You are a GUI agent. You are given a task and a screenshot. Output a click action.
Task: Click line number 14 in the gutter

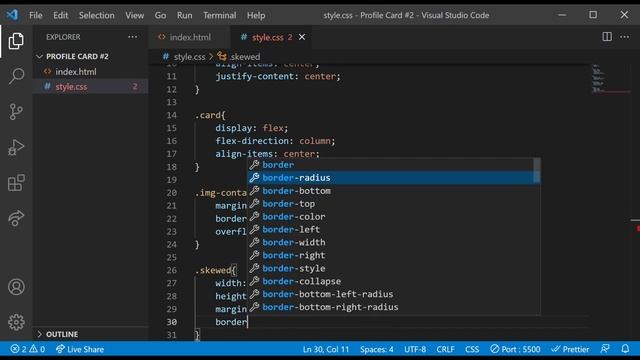171,115
